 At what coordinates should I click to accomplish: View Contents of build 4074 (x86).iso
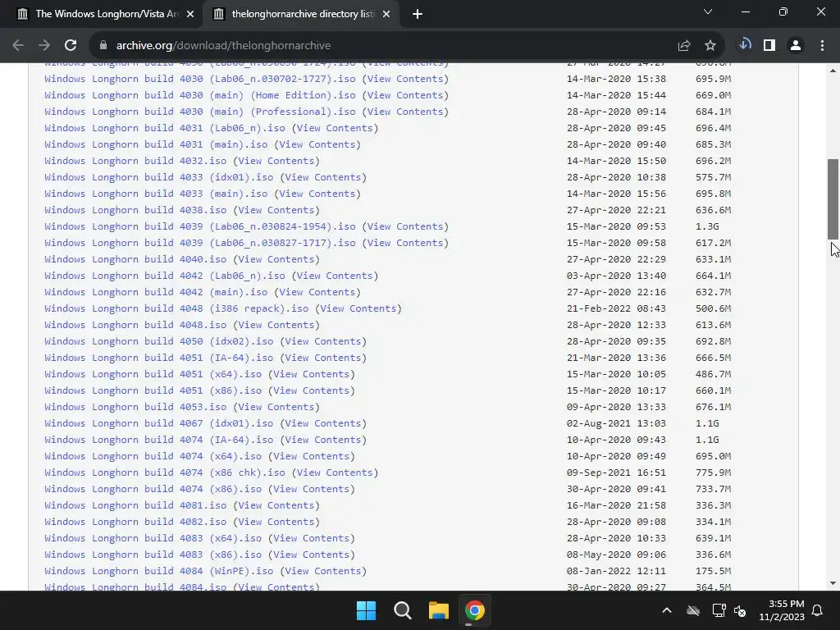click(311, 489)
